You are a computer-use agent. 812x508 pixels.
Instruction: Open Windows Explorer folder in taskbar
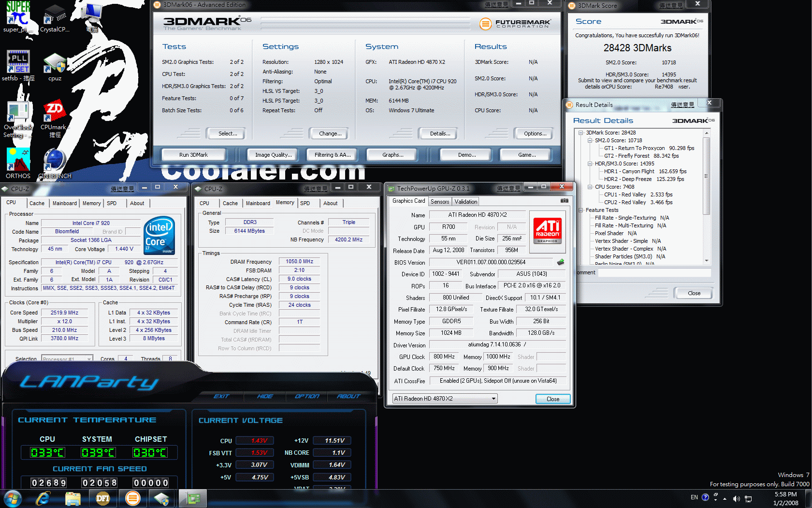point(73,498)
